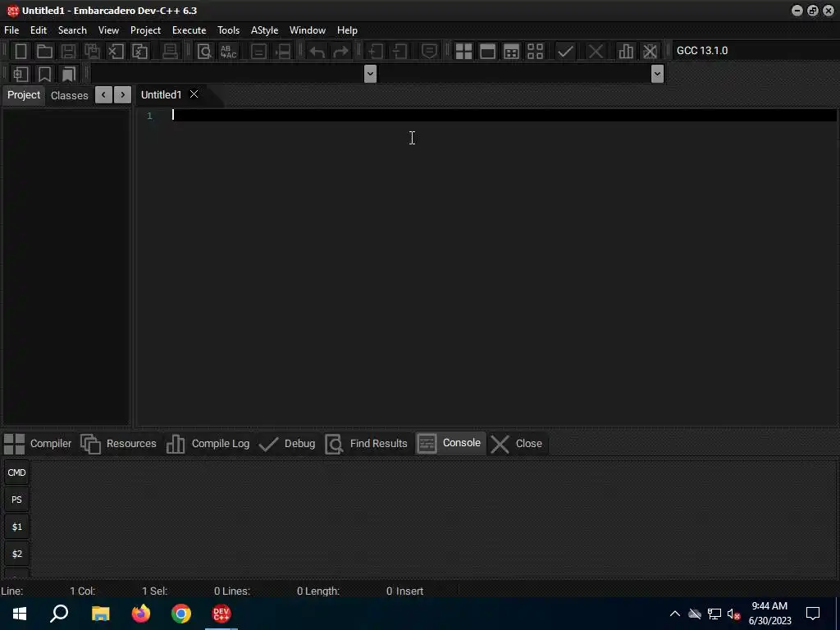Click the PS console button
Screen dimensions: 840x630
click(x=16, y=500)
